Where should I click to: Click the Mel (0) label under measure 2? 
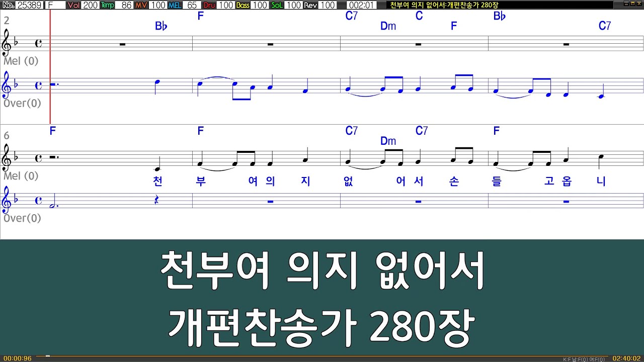(x=21, y=61)
